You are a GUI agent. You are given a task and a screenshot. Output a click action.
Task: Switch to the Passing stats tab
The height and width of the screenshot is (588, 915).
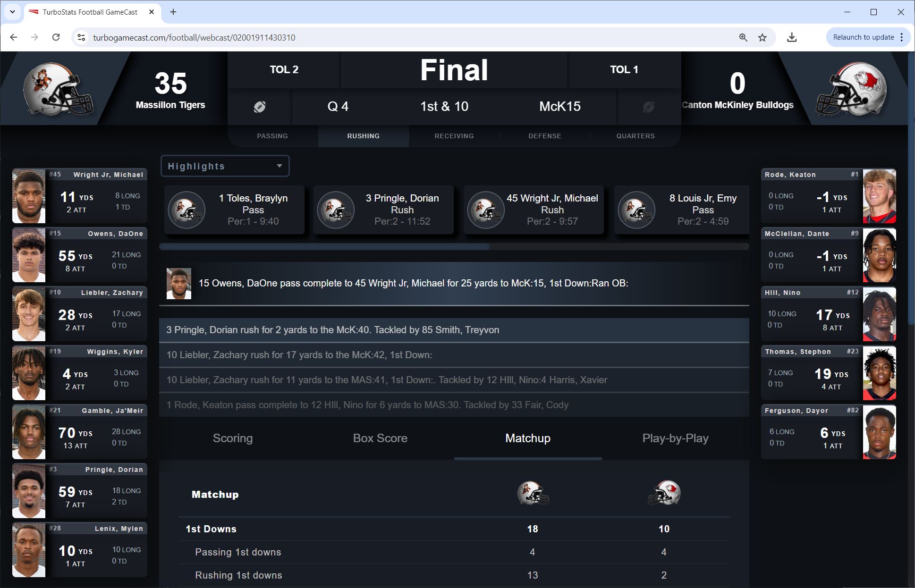tap(273, 136)
